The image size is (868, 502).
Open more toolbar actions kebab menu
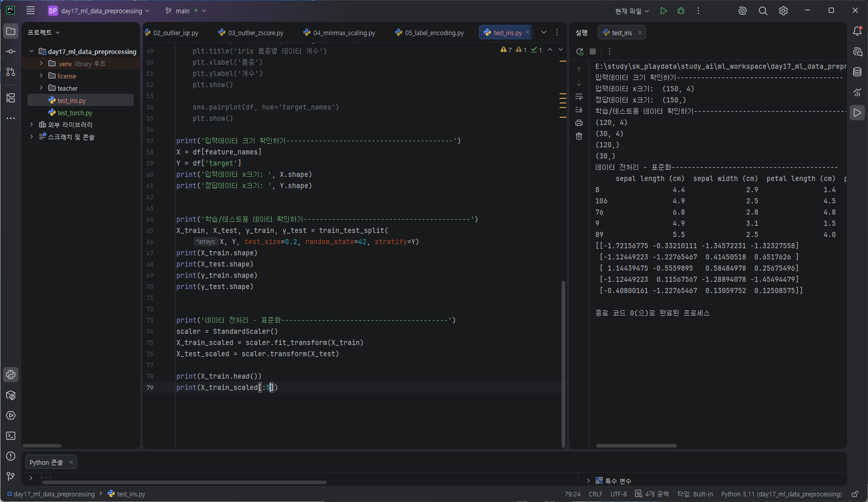pyautogui.click(x=698, y=11)
